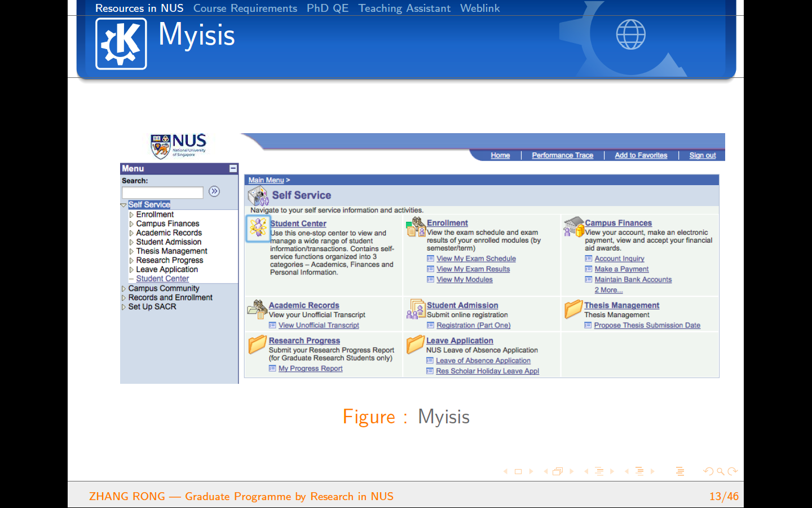Collapse the Menu panel with minus button
The height and width of the screenshot is (508, 812).
click(233, 169)
